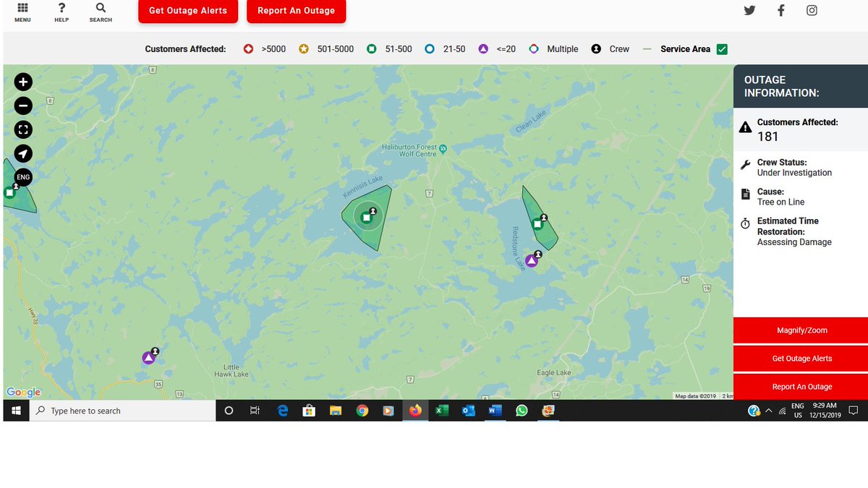Click the Magnify/Zoom button
868x488 pixels.
(x=801, y=330)
